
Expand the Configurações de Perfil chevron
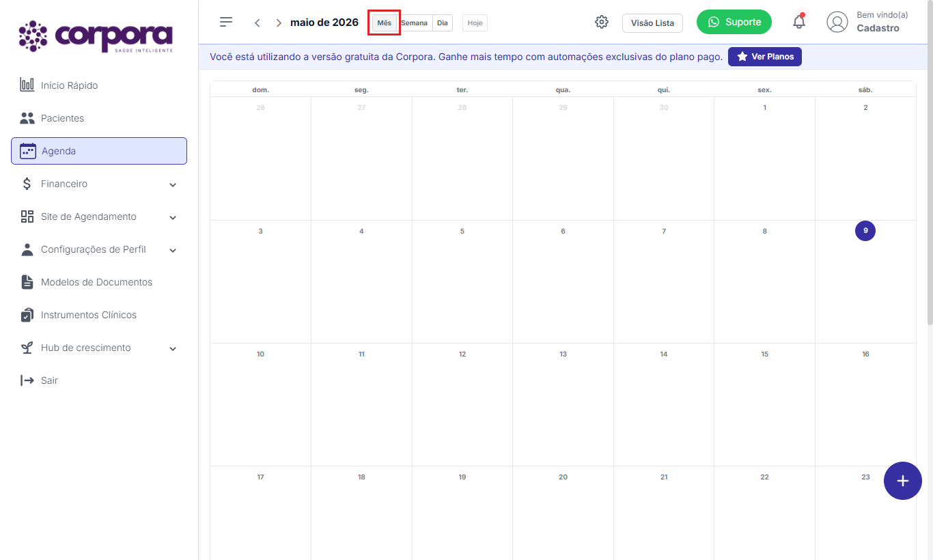pos(173,250)
